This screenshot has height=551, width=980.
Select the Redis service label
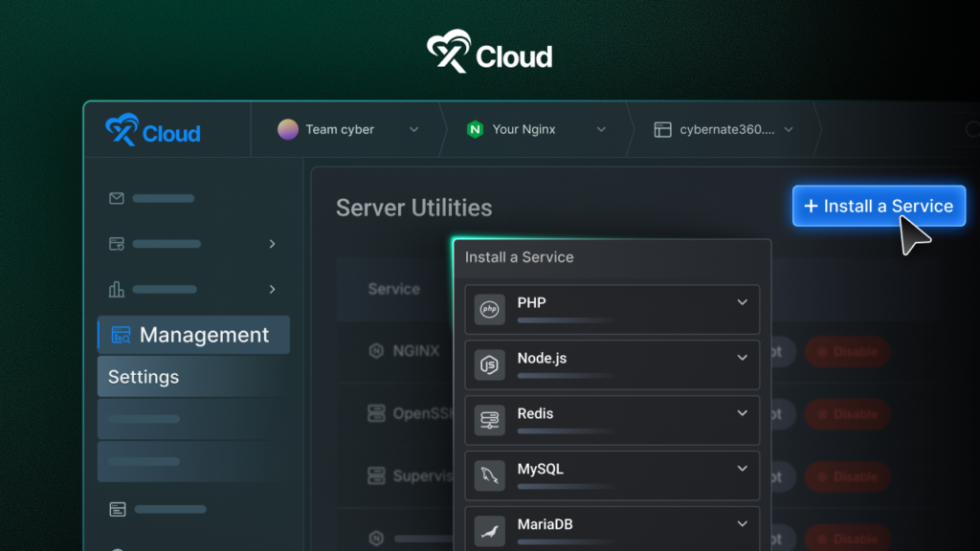tap(535, 413)
